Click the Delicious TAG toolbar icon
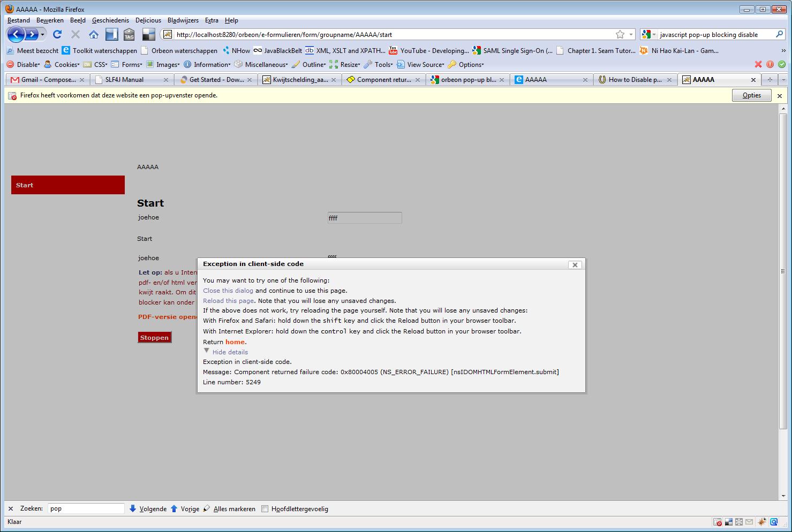The height and width of the screenshot is (532, 792). (129, 35)
